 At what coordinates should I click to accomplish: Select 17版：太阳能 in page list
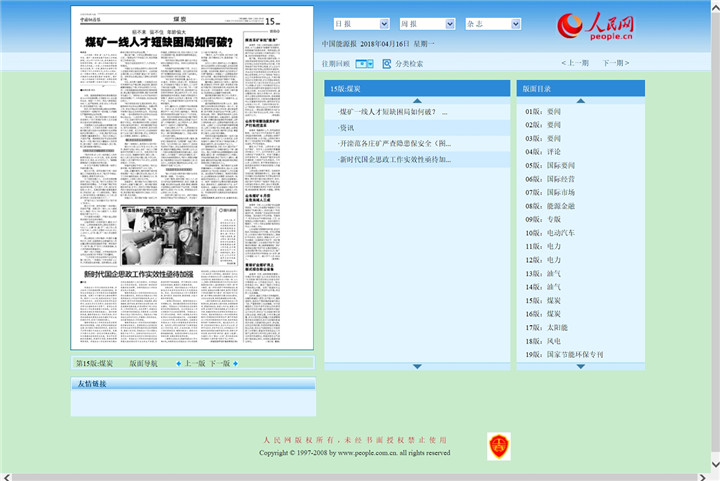pyautogui.click(x=553, y=327)
